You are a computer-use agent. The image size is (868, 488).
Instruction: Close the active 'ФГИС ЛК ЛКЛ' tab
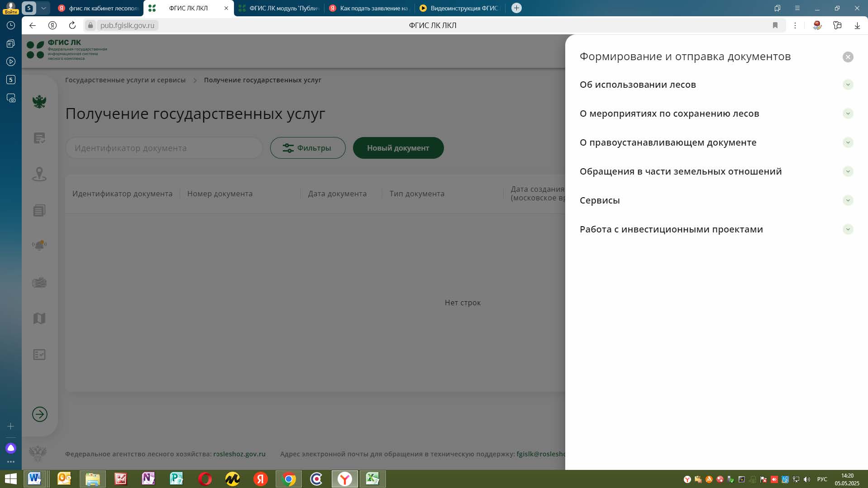[226, 8]
